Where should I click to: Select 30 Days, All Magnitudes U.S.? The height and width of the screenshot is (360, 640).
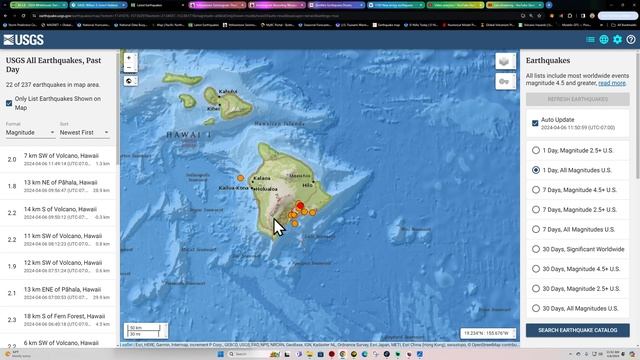point(578,308)
